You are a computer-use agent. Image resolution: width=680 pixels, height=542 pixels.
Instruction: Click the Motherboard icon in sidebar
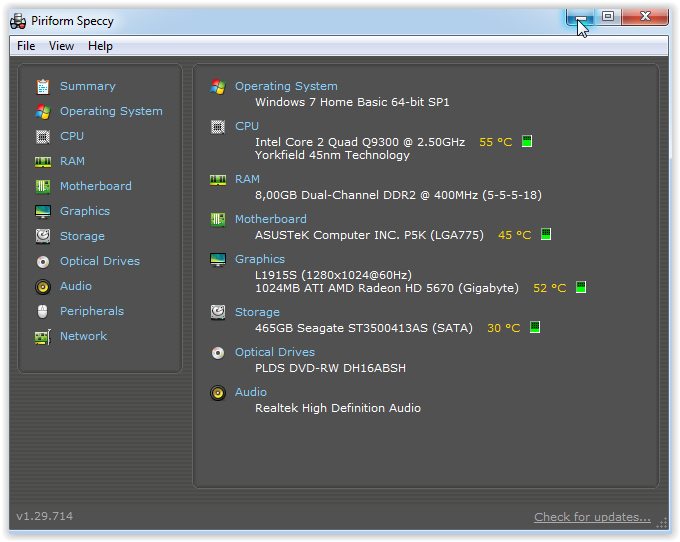coord(42,187)
